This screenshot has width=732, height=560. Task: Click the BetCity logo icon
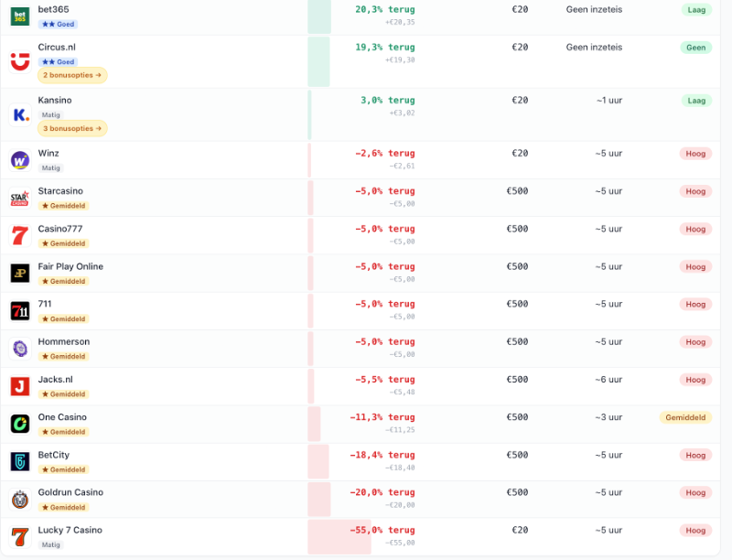click(19, 461)
